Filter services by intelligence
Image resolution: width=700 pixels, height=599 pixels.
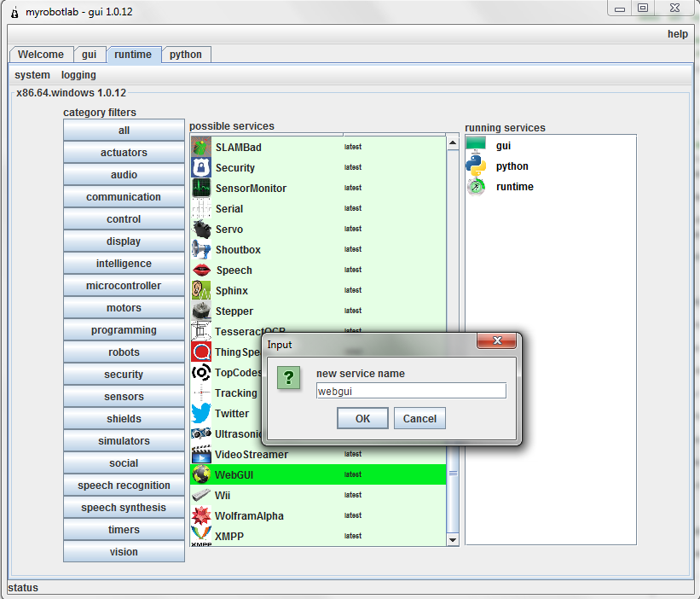[124, 264]
